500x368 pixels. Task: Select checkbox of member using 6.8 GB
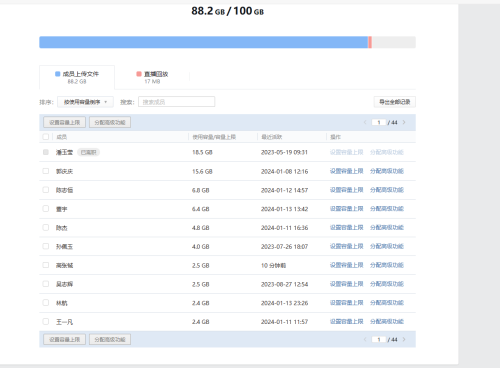tap(46, 190)
